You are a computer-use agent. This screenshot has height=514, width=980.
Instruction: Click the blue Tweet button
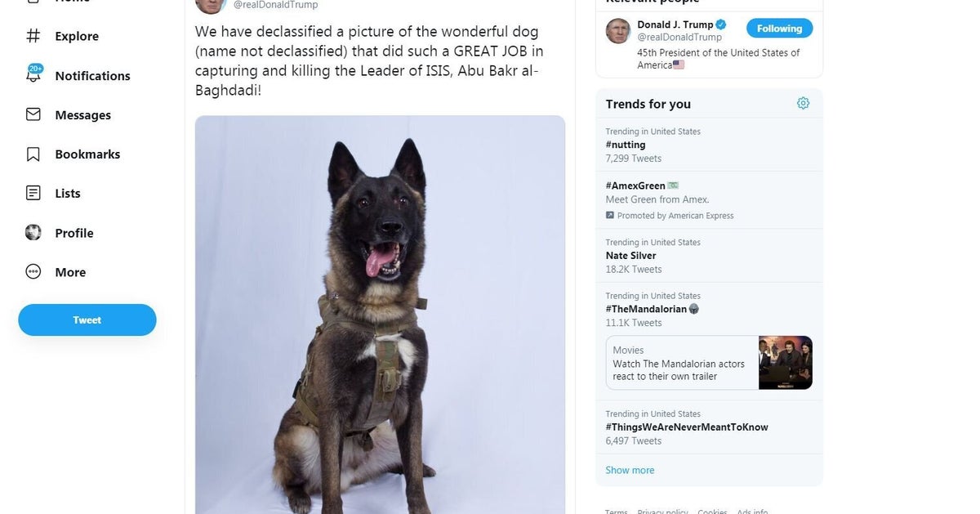(87, 320)
